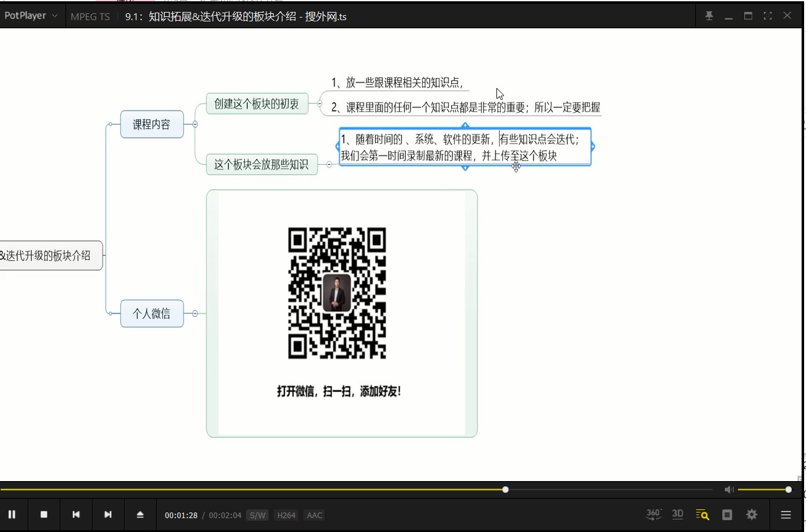The height and width of the screenshot is (532, 806).
Task: Click the QR code image
Action: pos(337,294)
